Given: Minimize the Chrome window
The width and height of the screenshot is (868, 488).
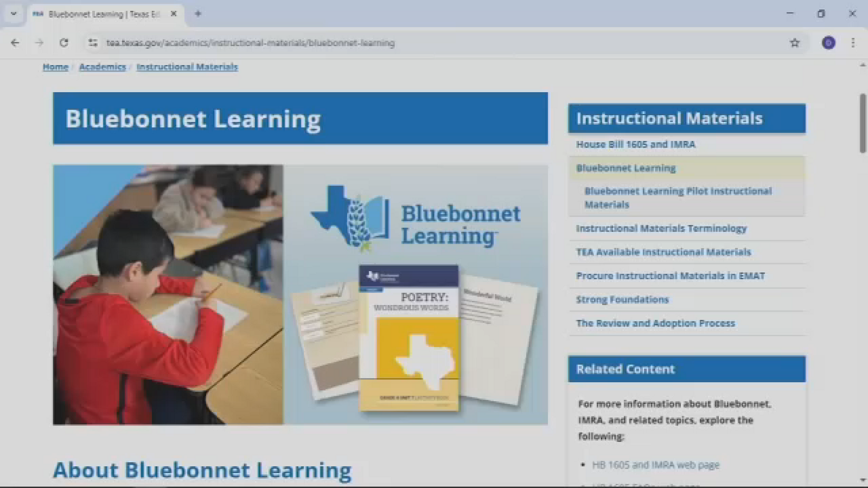Looking at the screenshot, I should point(790,14).
